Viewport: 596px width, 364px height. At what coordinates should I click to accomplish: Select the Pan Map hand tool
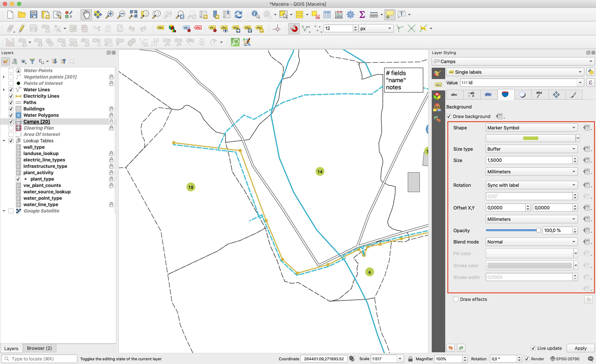(86, 15)
